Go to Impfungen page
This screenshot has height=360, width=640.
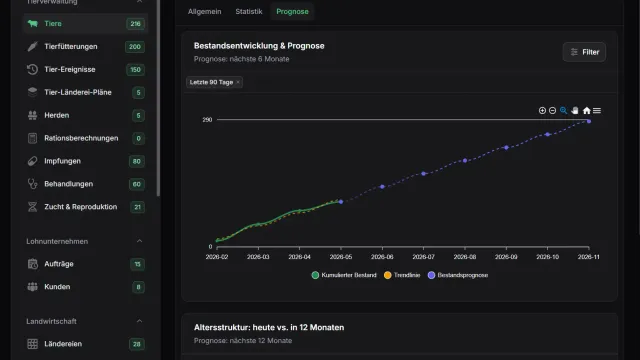click(x=85, y=161)
